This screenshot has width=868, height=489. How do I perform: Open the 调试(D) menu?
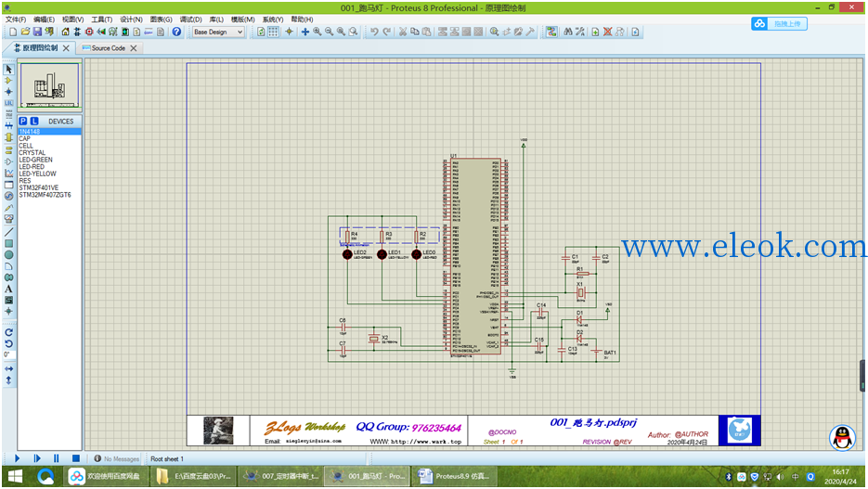click(x=191, y=19)
